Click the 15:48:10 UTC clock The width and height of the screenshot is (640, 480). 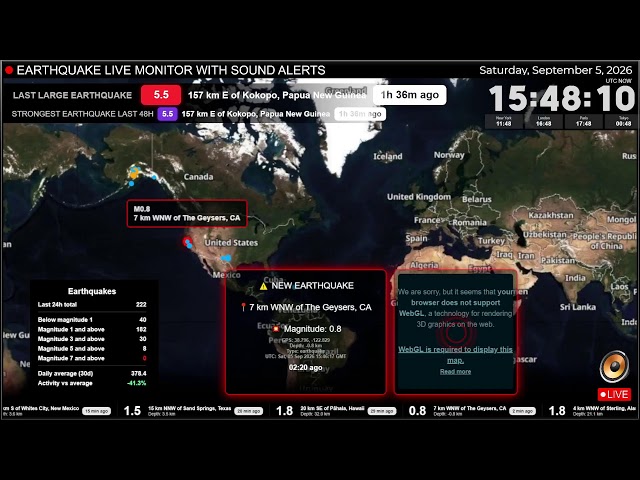tap(562, 99)
